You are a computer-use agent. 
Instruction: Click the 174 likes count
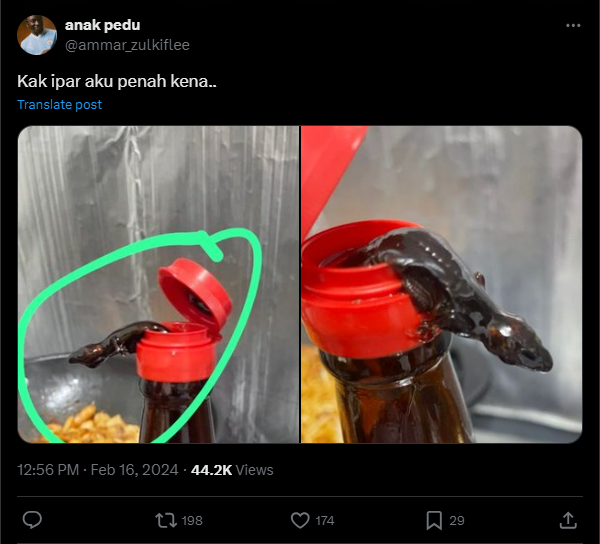pos(325,521)
